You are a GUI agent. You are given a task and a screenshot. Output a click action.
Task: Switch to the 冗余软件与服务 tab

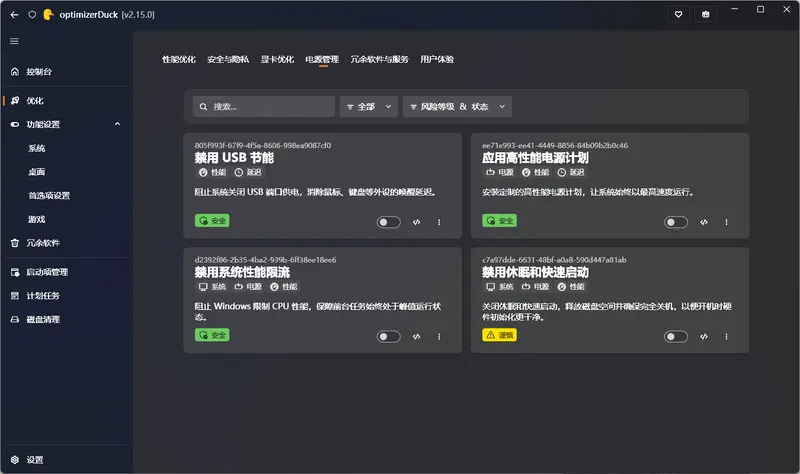tap(379, 59)
